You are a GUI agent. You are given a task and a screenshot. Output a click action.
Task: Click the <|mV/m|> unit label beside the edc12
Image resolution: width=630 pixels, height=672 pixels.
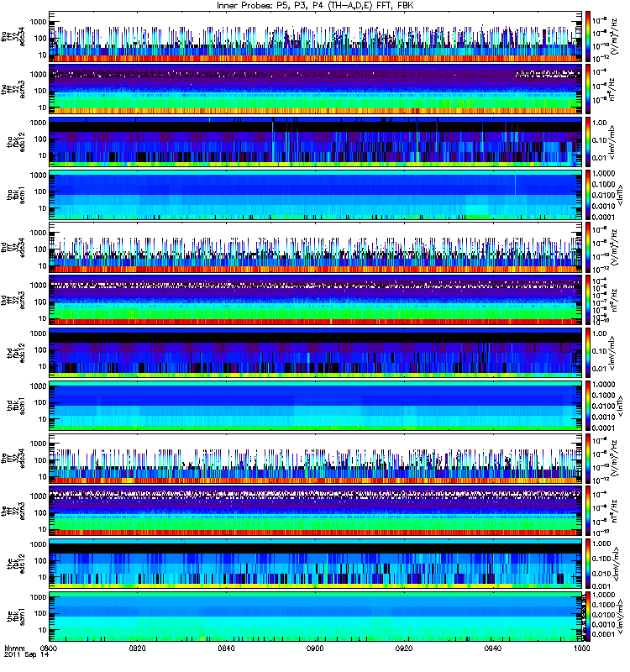(x=617, y=564)
